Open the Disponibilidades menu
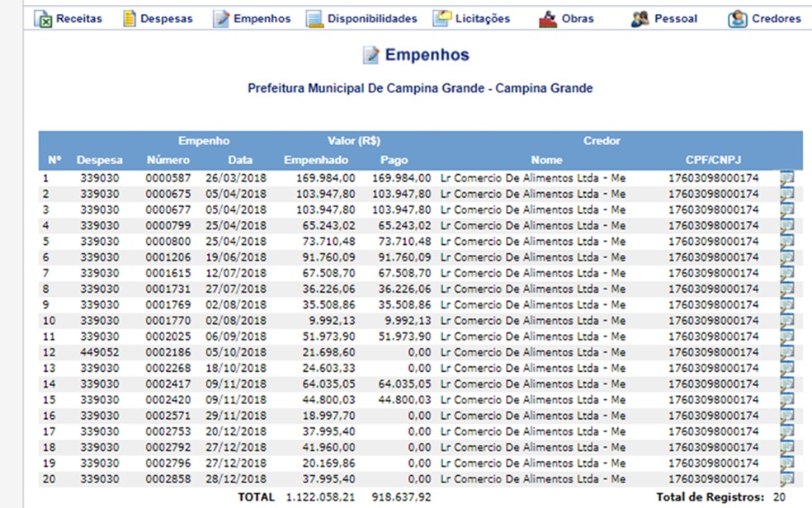812x508 pixels. tap(372, 19)
